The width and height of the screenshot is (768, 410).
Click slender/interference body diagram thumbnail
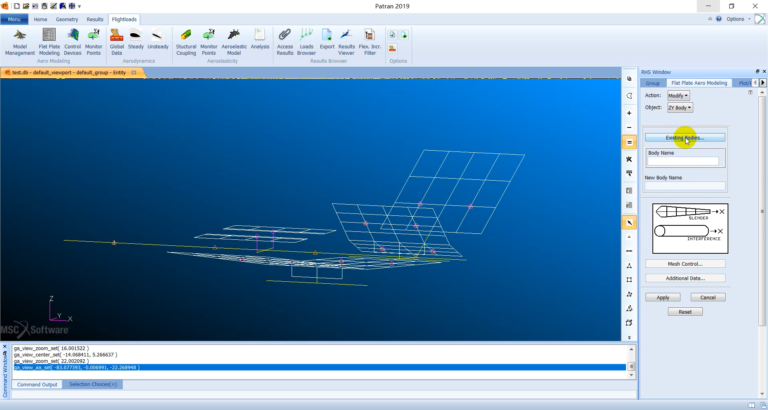click(690, 228)
